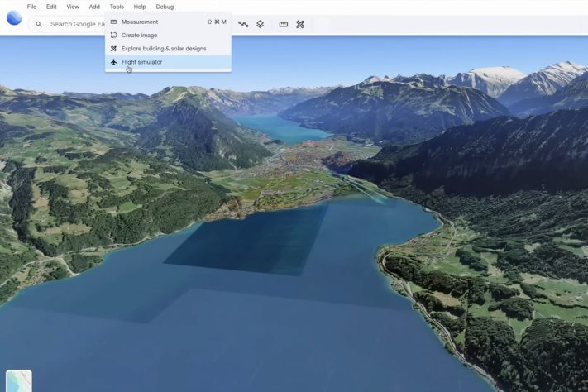Open the map layers toolbar icon
Viewport: 588px width, 392px height.
tap(260, 24)
